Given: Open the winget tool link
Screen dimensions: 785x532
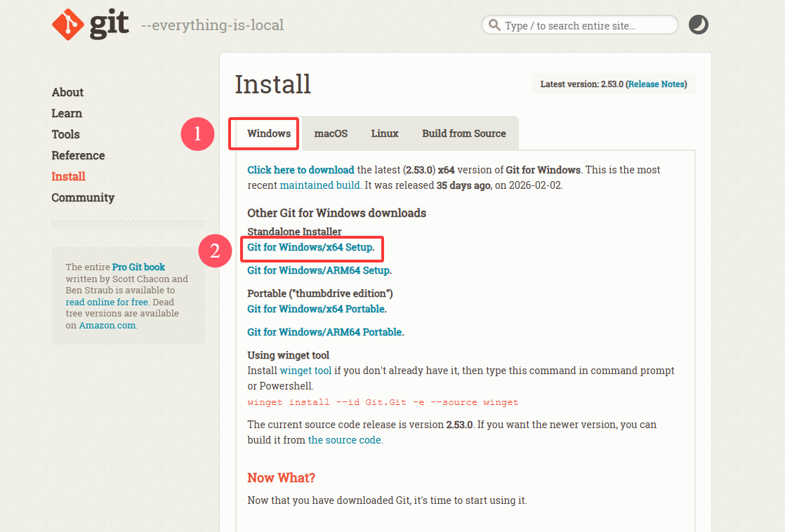Looking at the screenshot, I should pyautogui.click(x=305, y=371).
